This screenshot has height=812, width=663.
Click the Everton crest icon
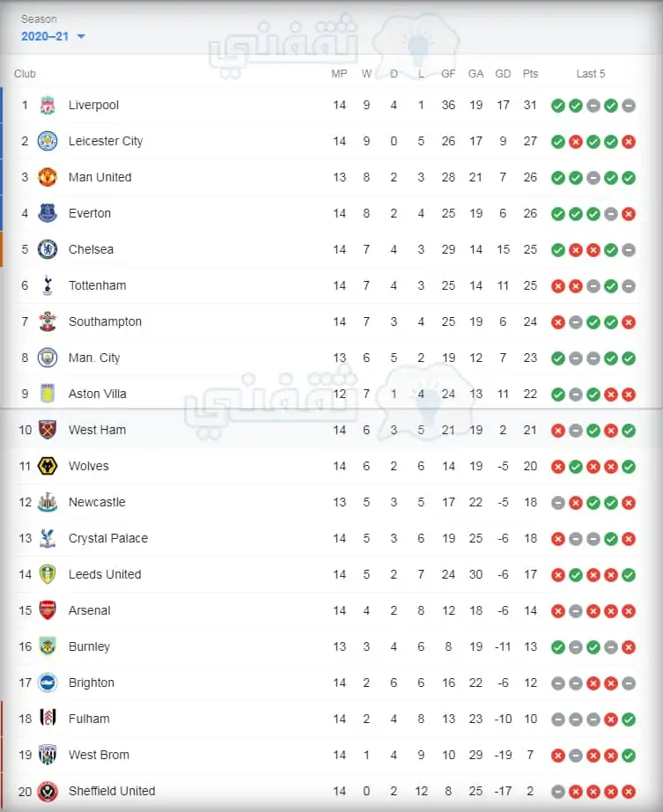(48, 213)
